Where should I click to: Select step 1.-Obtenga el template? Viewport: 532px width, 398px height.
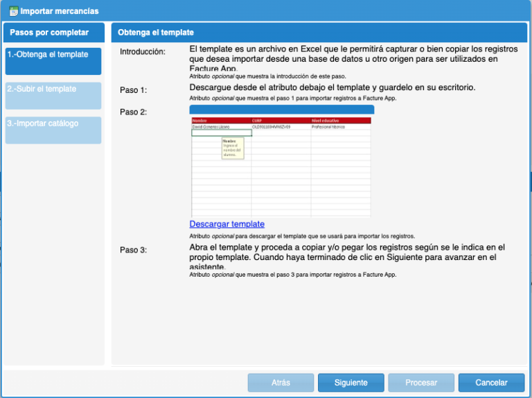click(53, 61)
